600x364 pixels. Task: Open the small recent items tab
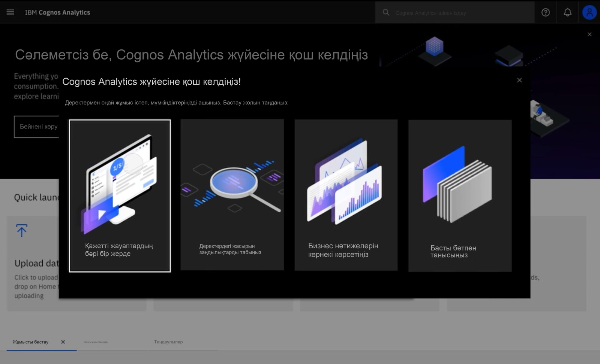[x=96, y=342]
